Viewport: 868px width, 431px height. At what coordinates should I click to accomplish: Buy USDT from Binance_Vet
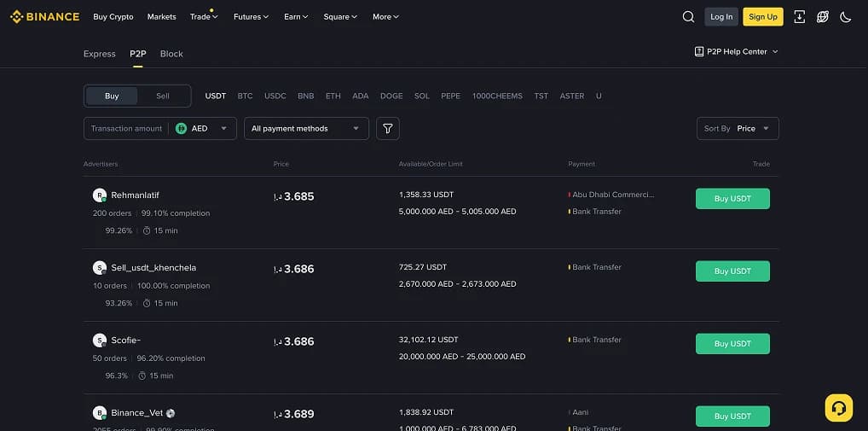732,416
